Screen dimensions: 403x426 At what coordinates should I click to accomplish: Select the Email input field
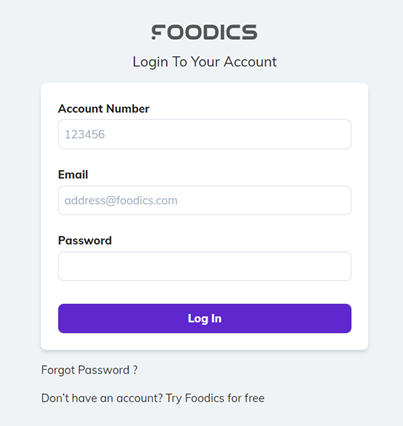tap(205, 200)
